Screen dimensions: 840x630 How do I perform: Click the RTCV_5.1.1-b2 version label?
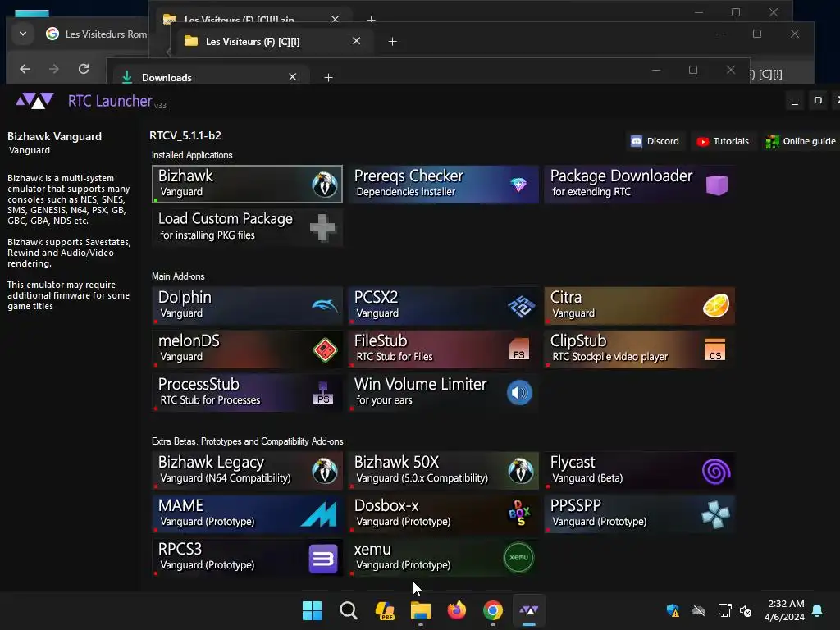click(x=185, y=135)
